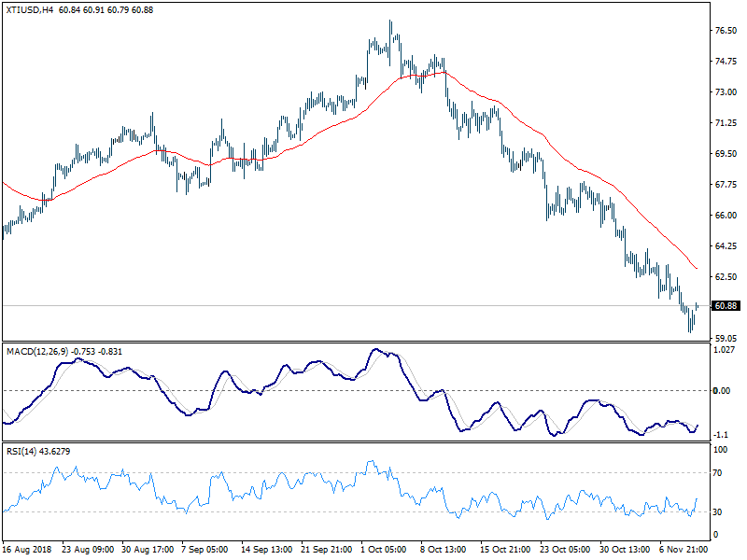Screen dimensions: 747x560
Task: Click the 66.00 price axis label
Action: pyautogui.click(x=726, y=216)
